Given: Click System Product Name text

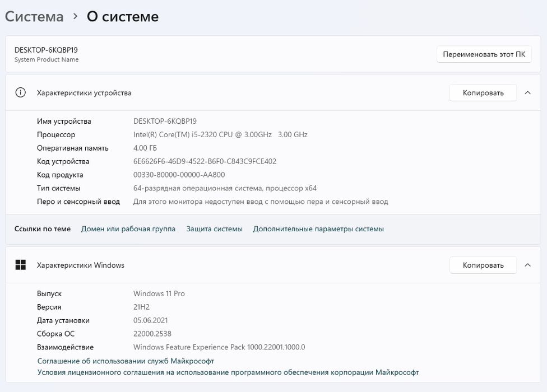Looking at the screenshot, I should coord(47,59).
